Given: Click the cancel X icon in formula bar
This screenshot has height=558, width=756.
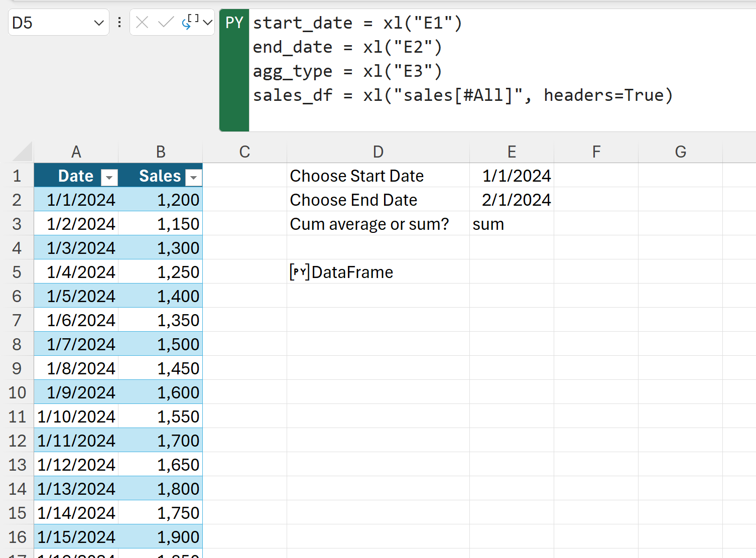Looking at the screenshot, I should click(x=142, y=23).
